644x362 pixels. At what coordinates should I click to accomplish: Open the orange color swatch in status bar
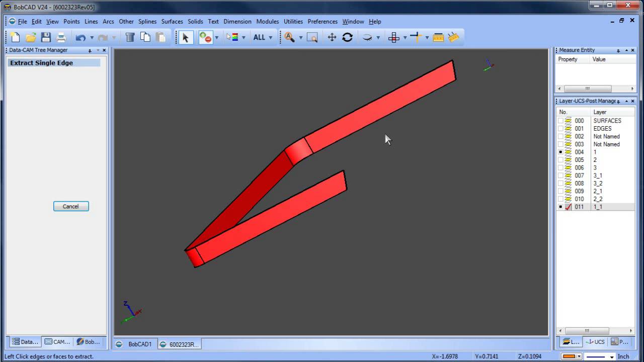tap(569, 356)
